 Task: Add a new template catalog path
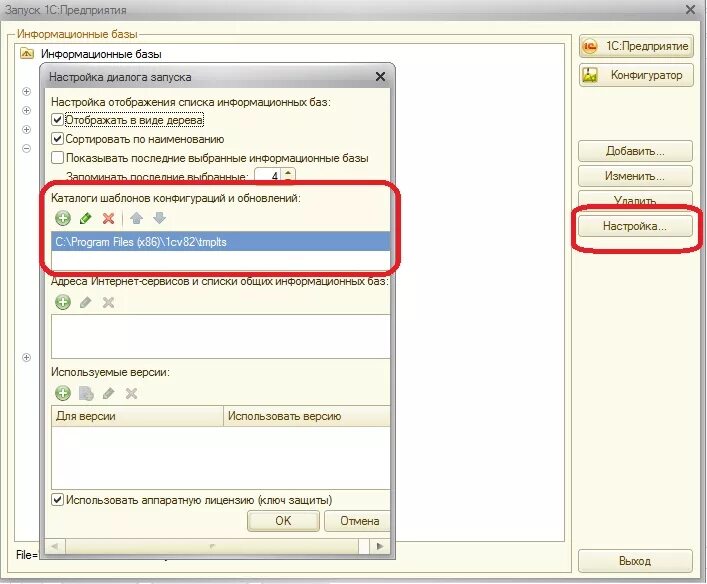click(63, 218)
